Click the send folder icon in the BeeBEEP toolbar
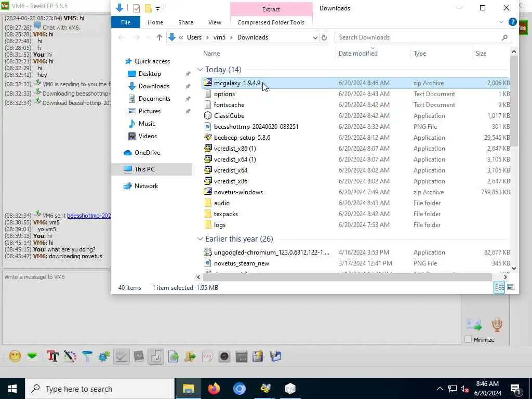 [190, 356]
